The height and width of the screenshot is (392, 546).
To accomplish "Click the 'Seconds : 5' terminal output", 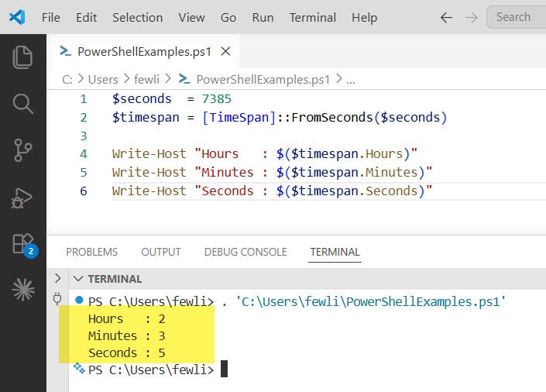I will click(x=127, y=353).
